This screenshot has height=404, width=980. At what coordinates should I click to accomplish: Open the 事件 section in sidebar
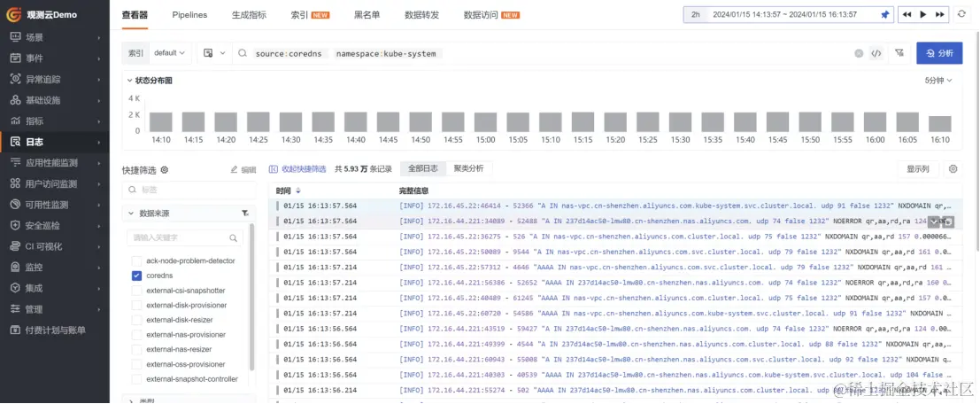pyautogui.click(x=54, y=58)
